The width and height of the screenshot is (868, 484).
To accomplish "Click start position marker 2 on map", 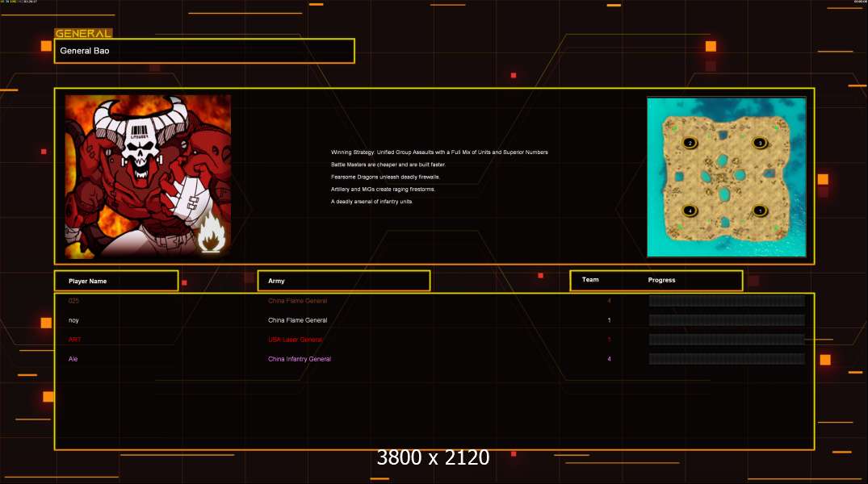I will point(690,143).
